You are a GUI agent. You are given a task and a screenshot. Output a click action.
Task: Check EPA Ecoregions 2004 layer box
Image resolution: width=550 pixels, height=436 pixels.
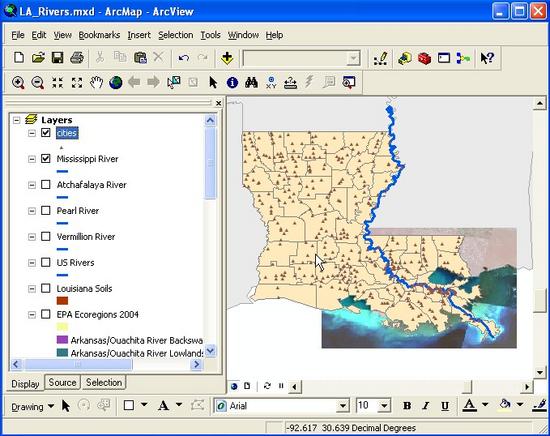(x=46, y=314)
